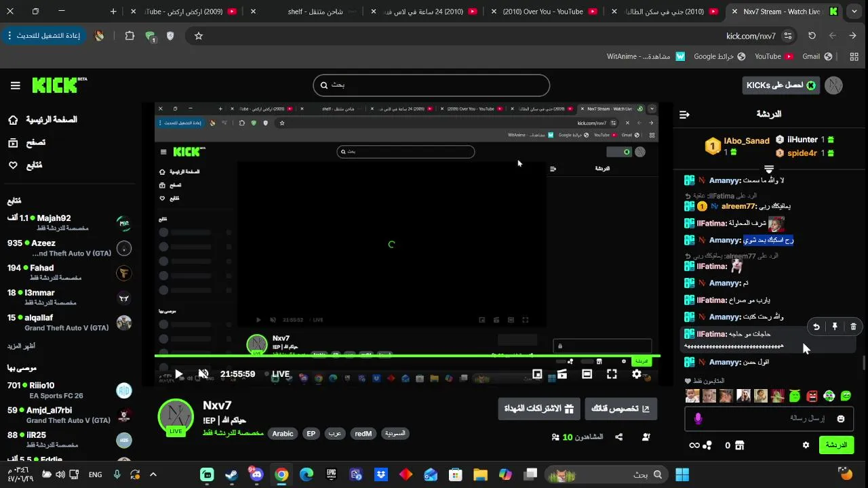Open recommended channel Riiio10
This screenshot has height=488, width=868.
(68, 390)
